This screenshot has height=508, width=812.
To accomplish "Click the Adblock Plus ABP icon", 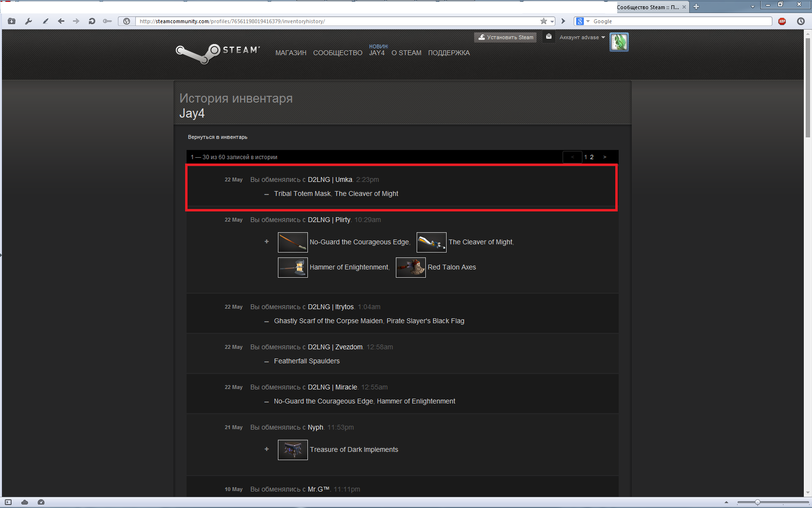I will [x=782, y=21].
